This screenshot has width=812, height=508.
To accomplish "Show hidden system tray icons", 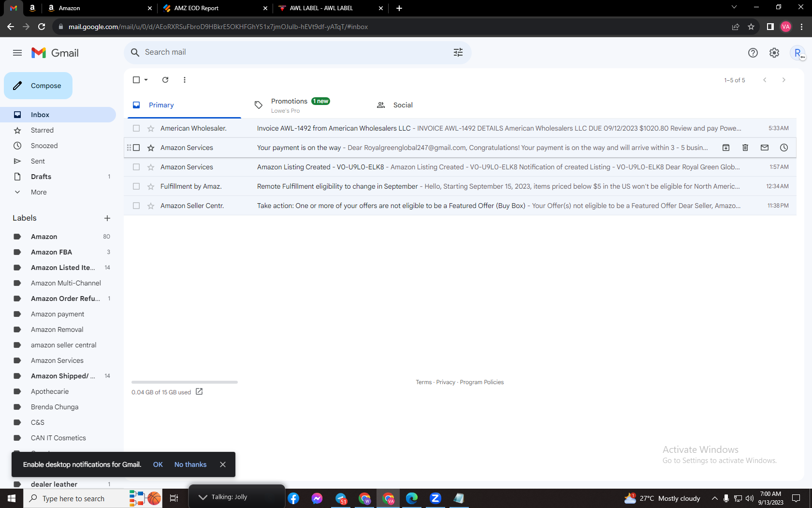I will click(714, 498).
